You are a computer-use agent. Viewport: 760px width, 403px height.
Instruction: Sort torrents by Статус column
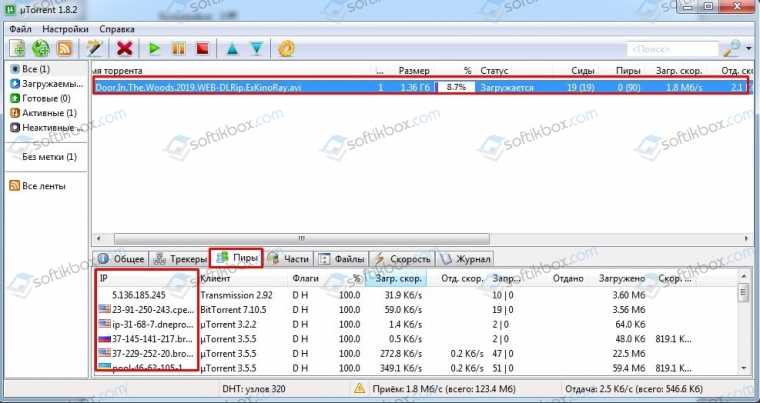(494, 71)
